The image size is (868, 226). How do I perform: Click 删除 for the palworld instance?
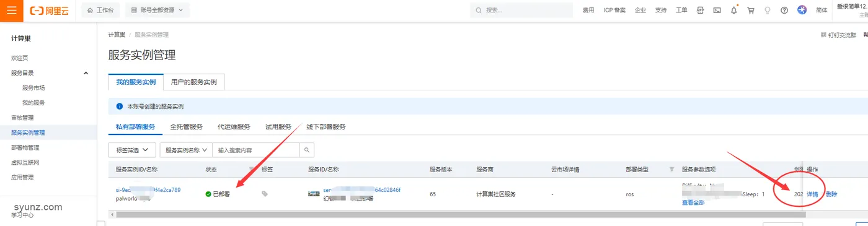coord(832,194)
